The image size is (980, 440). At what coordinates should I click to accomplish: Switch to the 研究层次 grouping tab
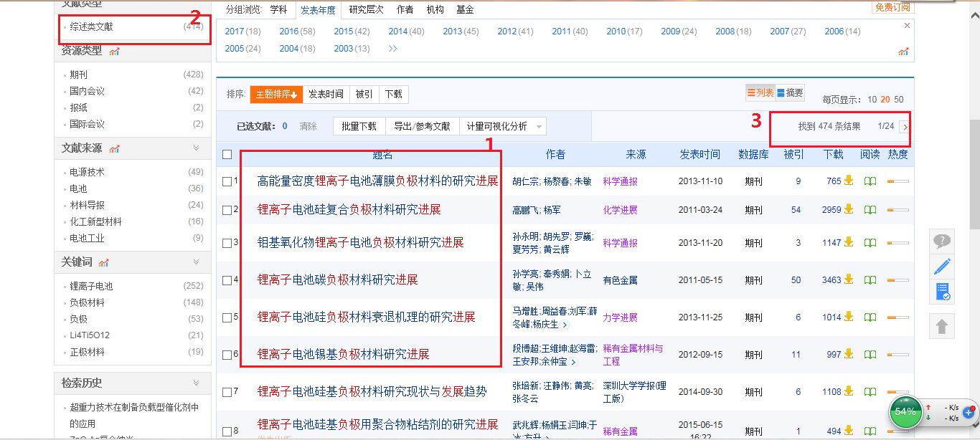(366, 10)
